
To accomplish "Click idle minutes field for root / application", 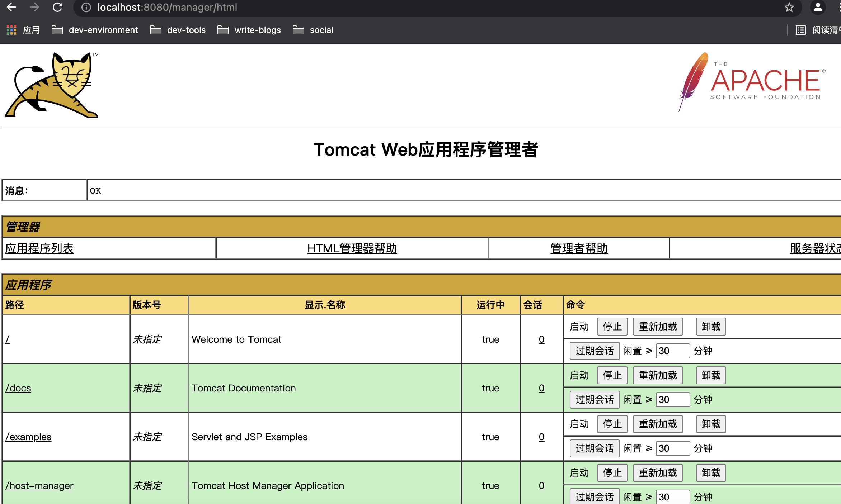I will [x=673, y=351].
